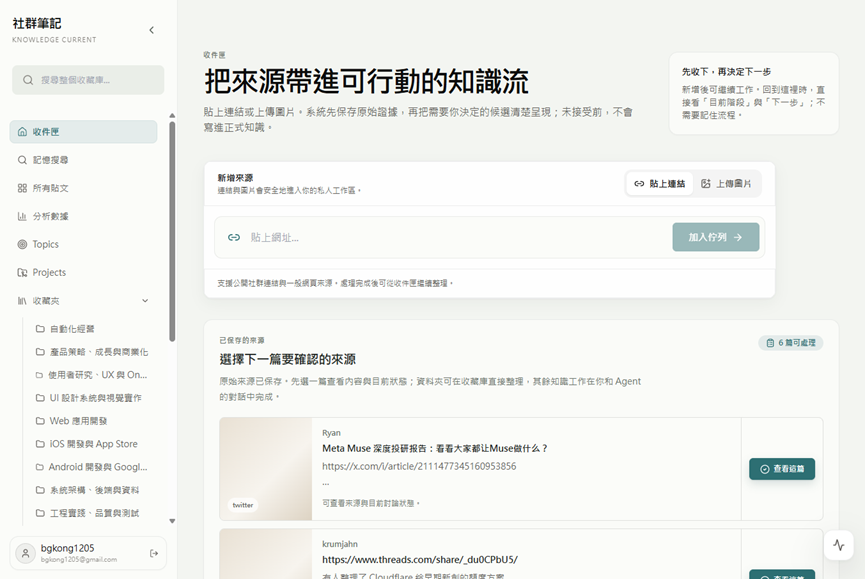Viewport: 865px width, 579px height.
Task: Open Topics in the sidebar
Action: pos(83,244)
